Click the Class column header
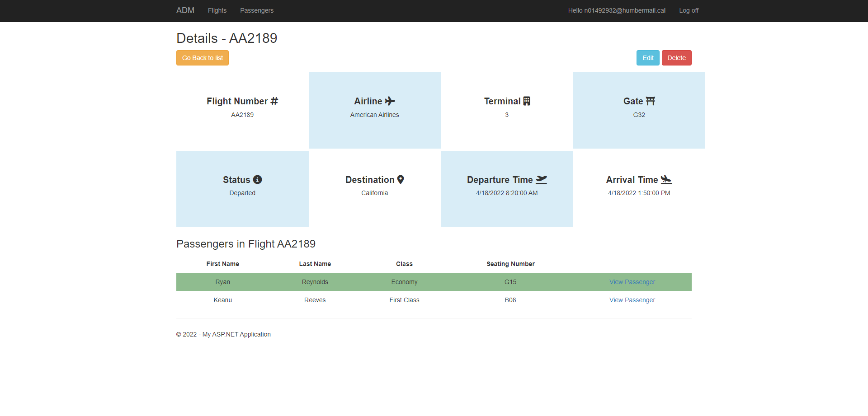 tap(404, 264)
